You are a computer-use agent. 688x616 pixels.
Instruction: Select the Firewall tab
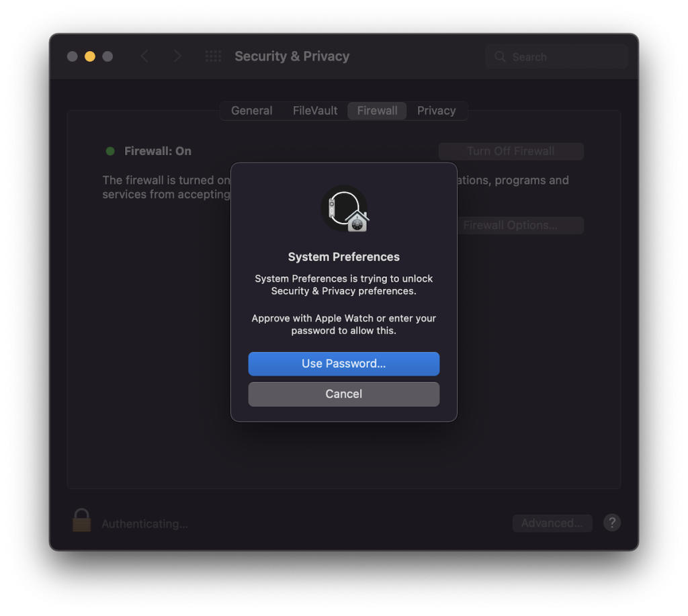coord(377,111)
